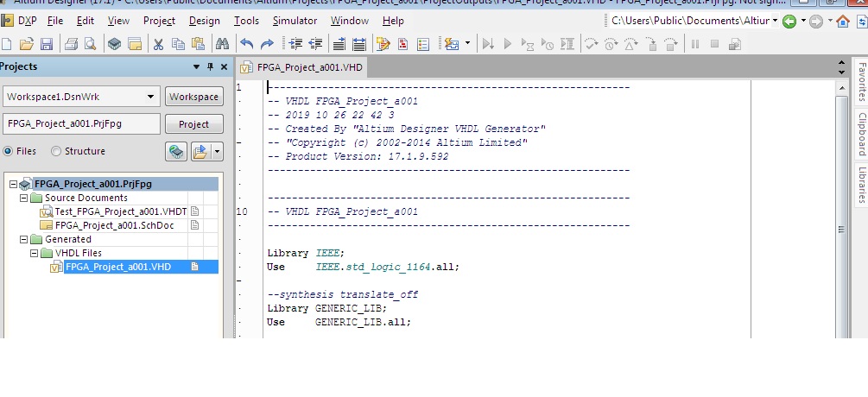Collapse the Source Documents folder
Viewport: 868px width, 397px height.
(23, 198)
